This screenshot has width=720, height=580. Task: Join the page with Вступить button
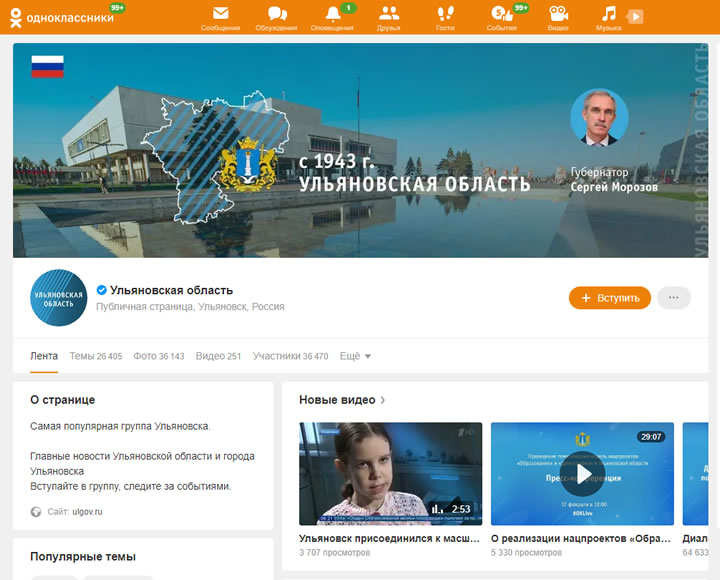click(610, 298)
